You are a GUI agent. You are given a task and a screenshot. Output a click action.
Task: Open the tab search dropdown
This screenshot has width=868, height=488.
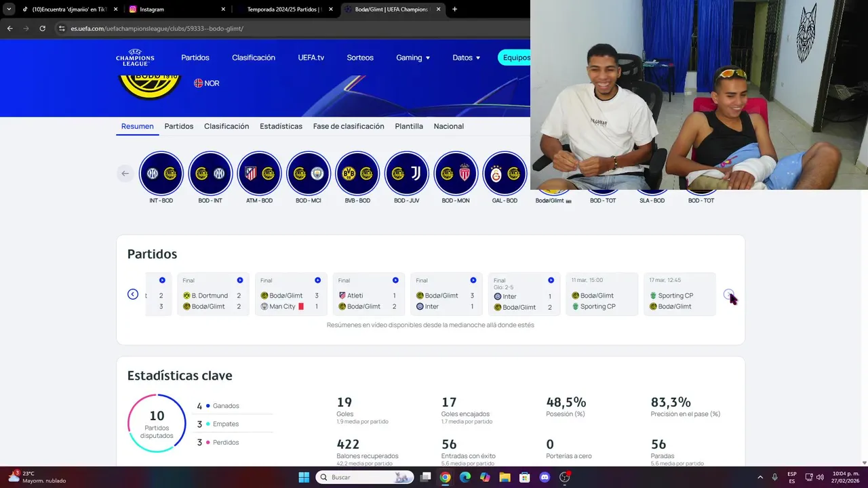point(9,9)
